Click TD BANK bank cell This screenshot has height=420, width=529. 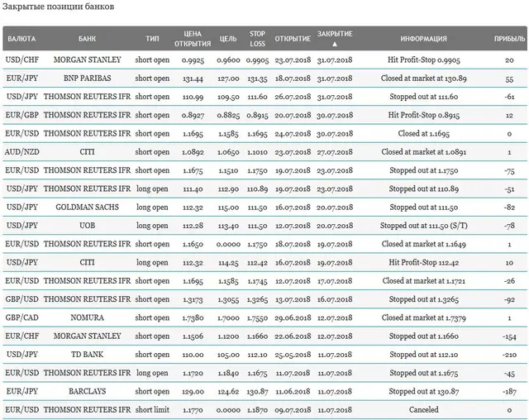(87, 354)
